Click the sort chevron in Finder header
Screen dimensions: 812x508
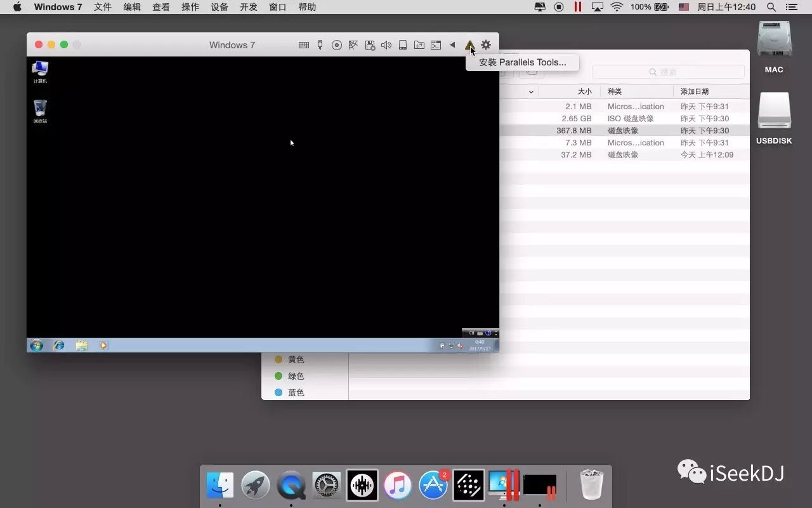pos(531,92)
